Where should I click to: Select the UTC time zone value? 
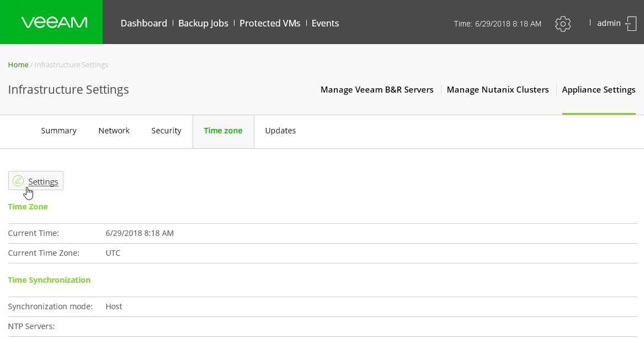(x=113, y=253)
